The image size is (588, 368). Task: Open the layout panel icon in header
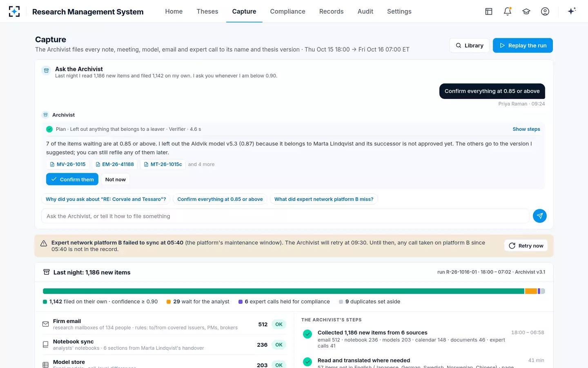489,11
